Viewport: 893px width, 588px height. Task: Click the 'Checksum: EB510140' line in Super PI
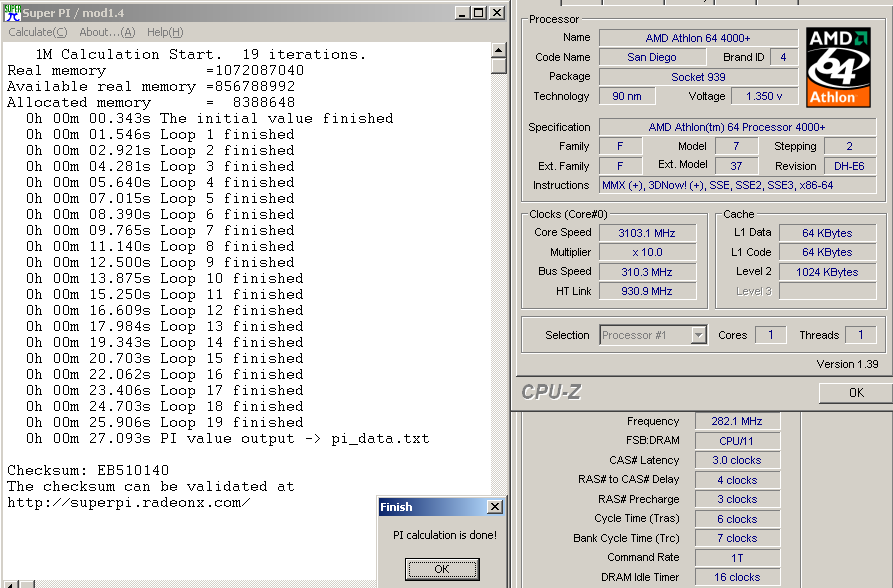(x=88, y=471)
